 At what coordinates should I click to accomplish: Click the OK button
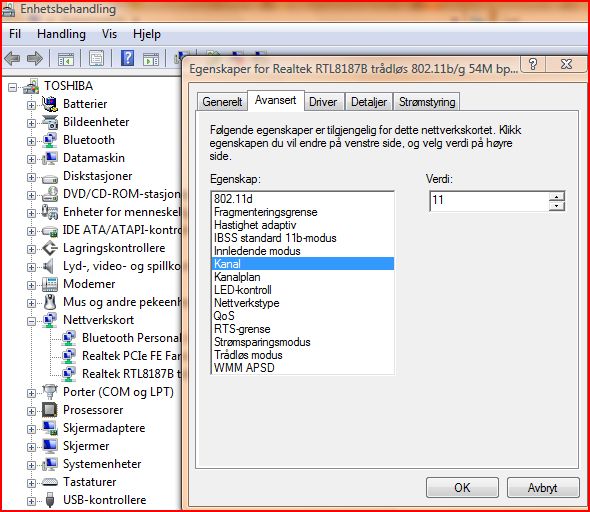[x=462, y=488]
